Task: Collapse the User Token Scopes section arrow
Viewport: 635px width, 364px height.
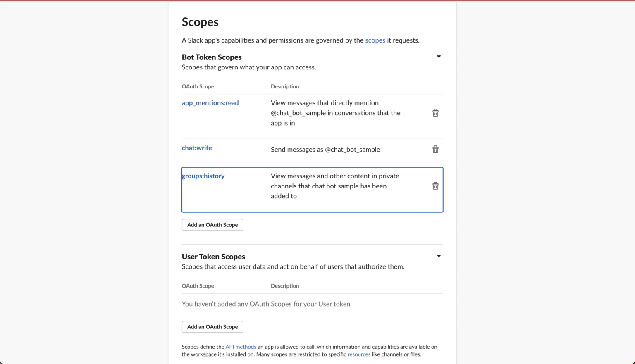Action: (x=439, y=256)
